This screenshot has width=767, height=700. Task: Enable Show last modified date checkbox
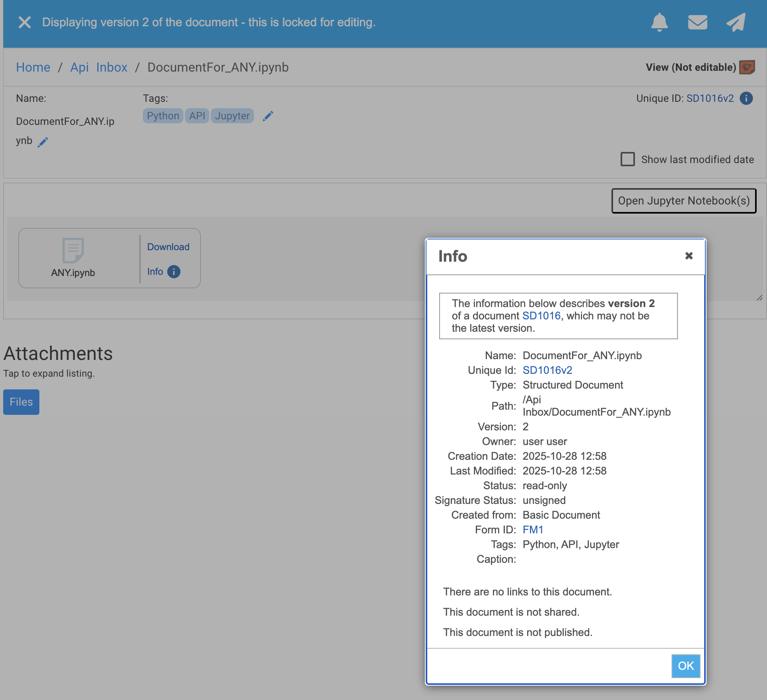(628, 159)
